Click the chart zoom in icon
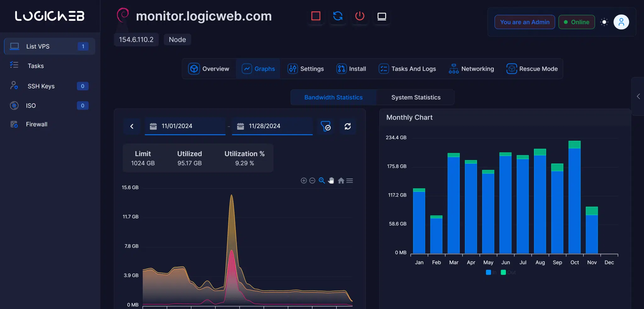The height and width of the screenshot is (309, 644). point(304,181)
